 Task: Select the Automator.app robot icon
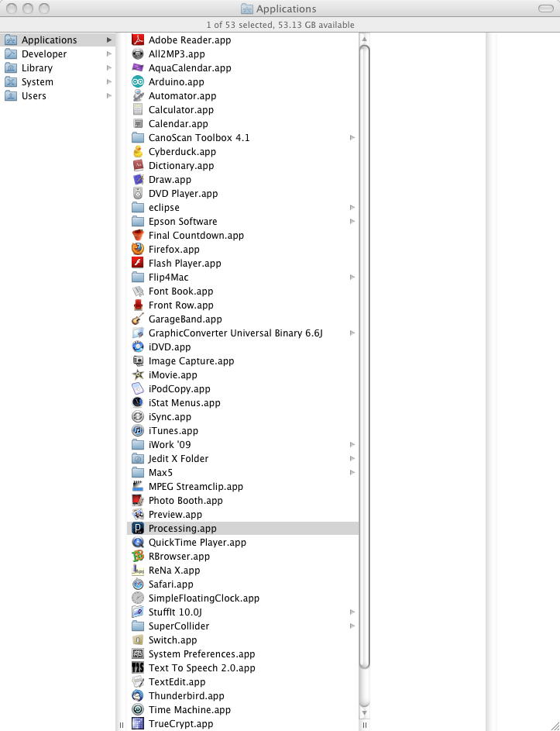(x=137, y=95)
